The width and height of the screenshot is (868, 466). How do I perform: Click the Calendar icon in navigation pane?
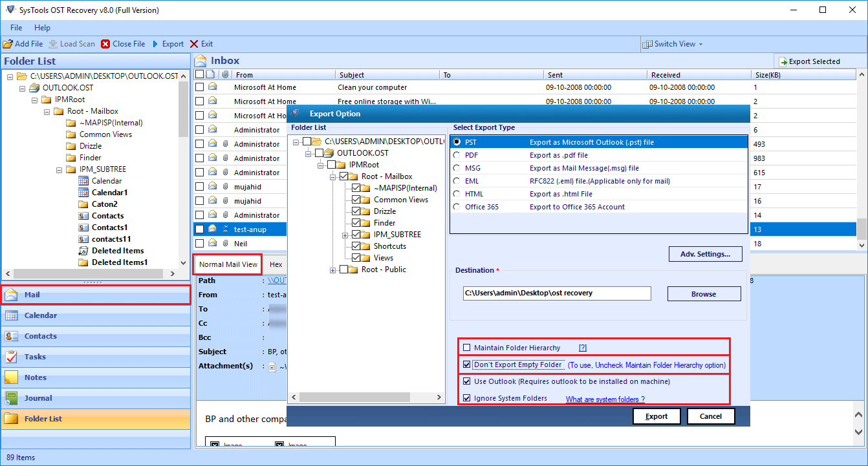tap(11, 315)
